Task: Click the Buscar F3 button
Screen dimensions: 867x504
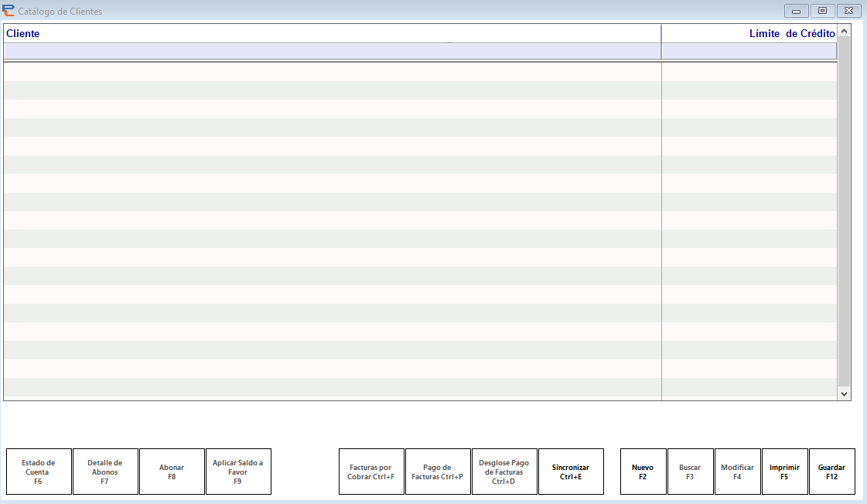Action: pos(691,472)
